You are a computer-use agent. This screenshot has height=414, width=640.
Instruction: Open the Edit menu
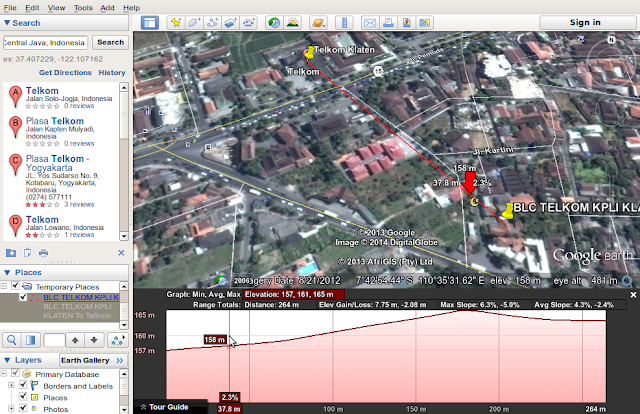tap(32, 7)
